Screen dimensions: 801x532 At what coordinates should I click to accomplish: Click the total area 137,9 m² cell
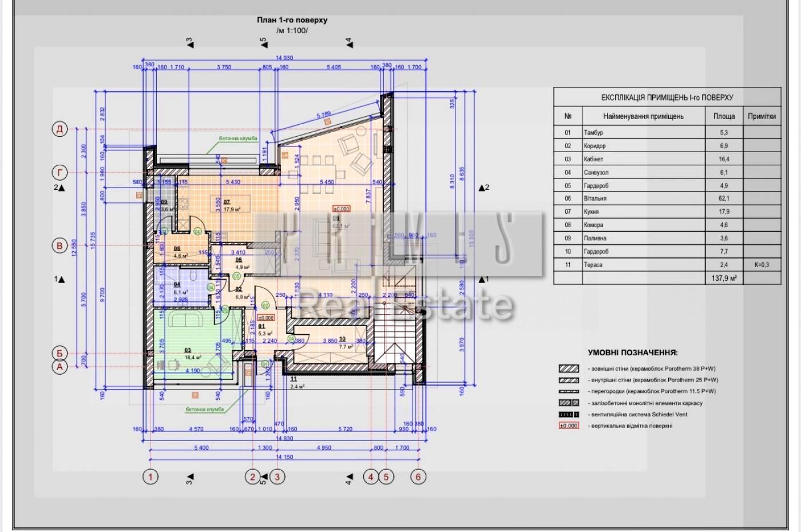point(724,278)
